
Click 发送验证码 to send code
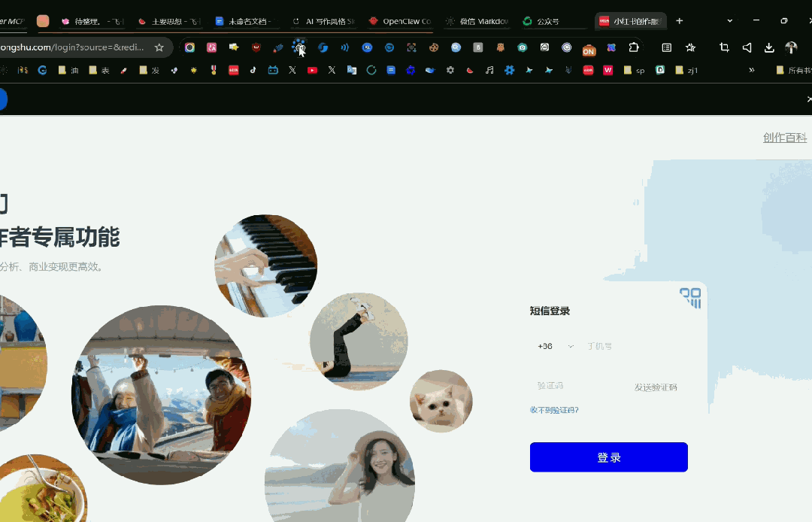[656, 387]
